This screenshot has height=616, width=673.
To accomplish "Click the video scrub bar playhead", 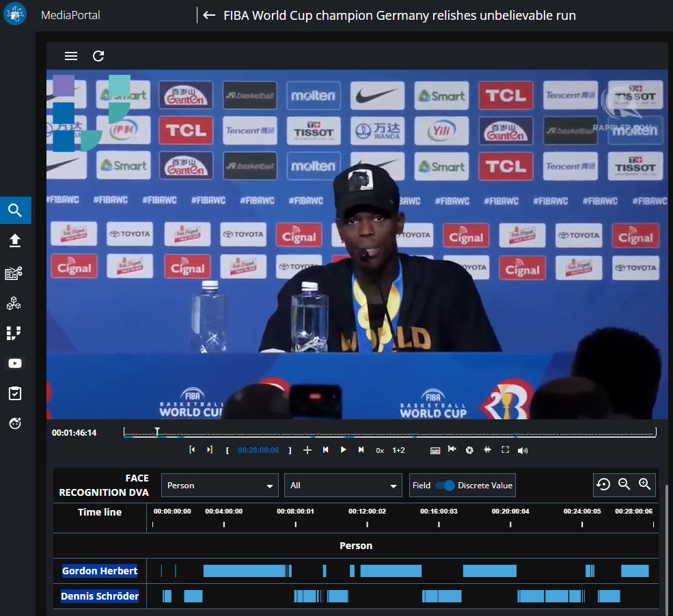I will [x=158, y=432].
